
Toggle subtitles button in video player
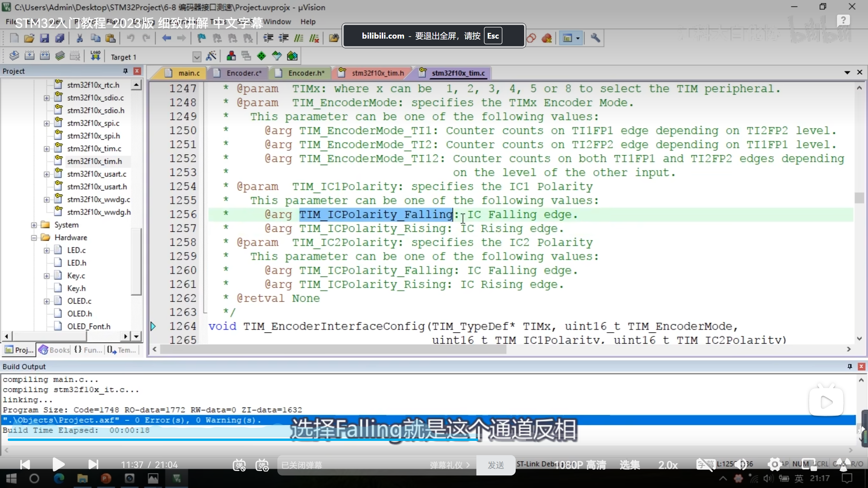pyautogui.click(x=705, y=465)
